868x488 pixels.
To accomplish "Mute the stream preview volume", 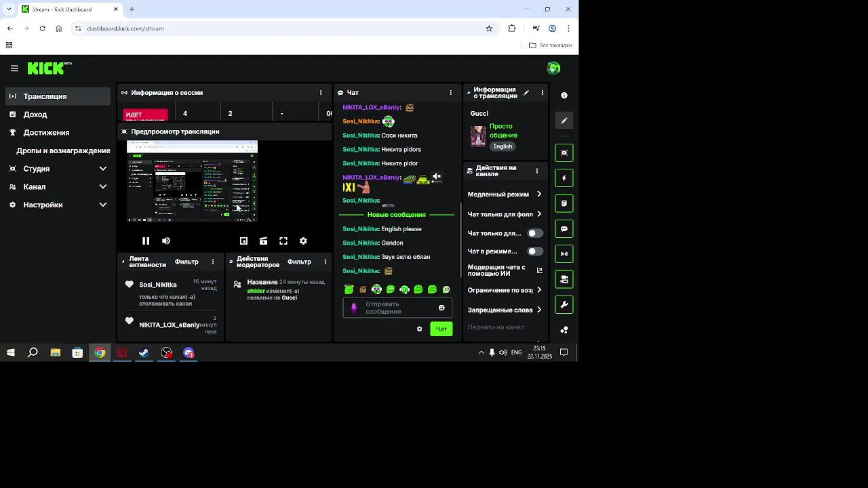I will pyautogui.click(x=166, y=241).
